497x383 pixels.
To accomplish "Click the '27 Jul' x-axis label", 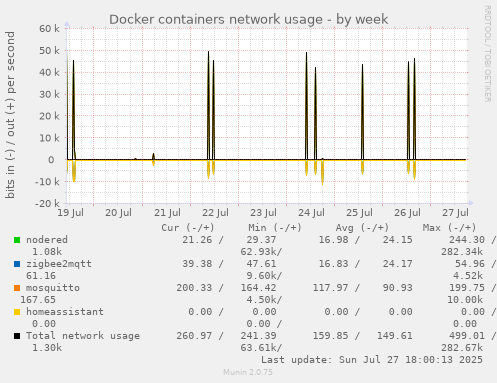I will 455,213.
